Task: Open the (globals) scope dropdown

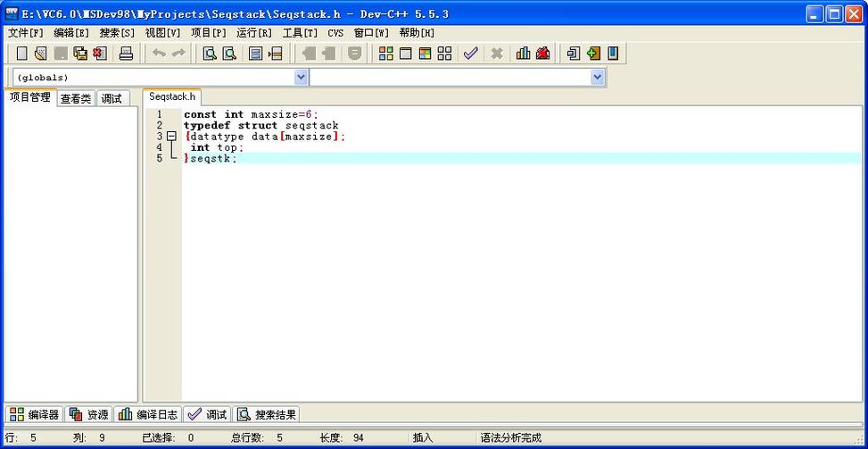Action: (301, 78)
